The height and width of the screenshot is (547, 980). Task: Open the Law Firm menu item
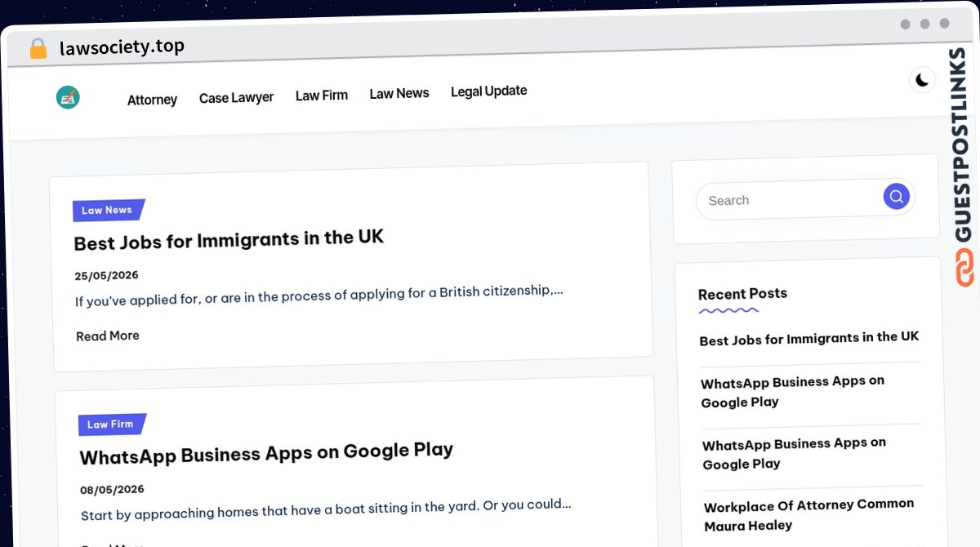point(321,96)
